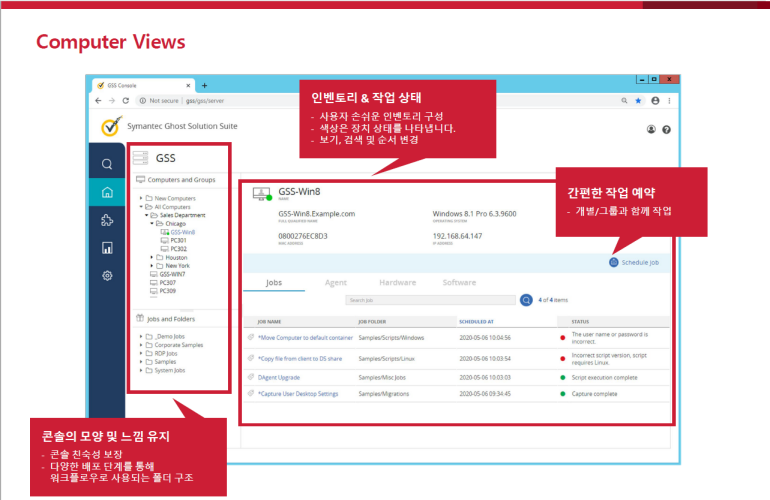Image resolution: width=770 pixels, height=500 pixels.
Task: Select PC307 in the computer tree
Action: pyautogui.click(x=167, y=283)
